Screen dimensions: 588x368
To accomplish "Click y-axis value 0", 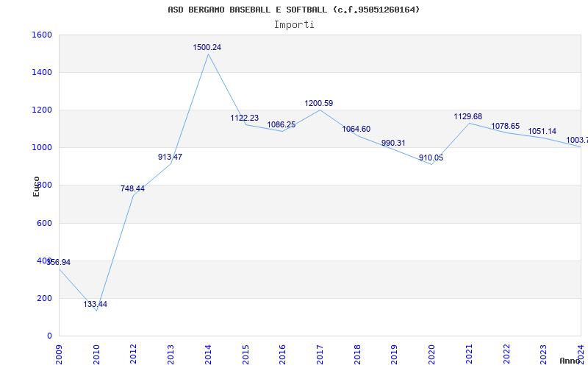I will [x=49, y=336].
